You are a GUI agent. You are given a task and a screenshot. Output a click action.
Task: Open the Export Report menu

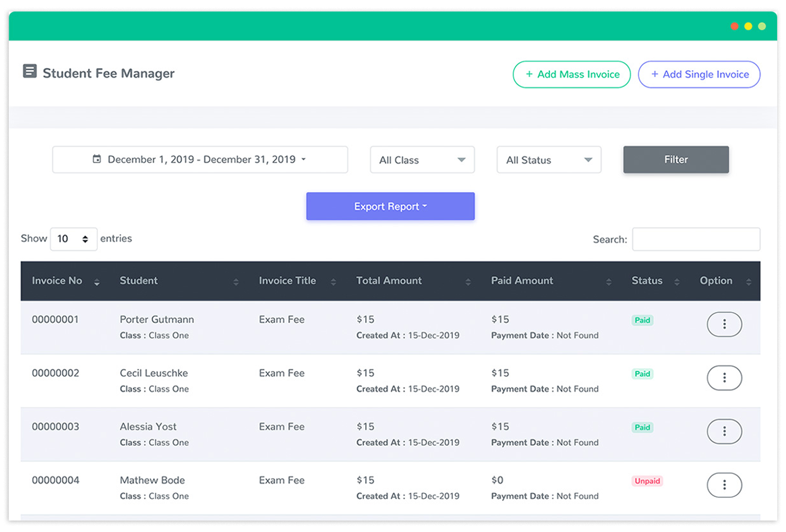point(390,206)
